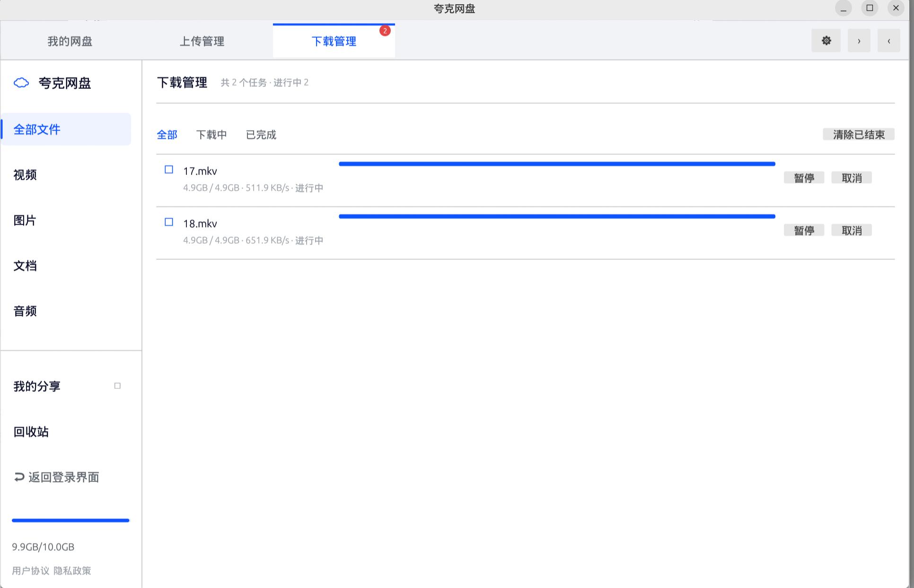
Task: Open 我的分享 in the sidebar
Action: (37, 386)
